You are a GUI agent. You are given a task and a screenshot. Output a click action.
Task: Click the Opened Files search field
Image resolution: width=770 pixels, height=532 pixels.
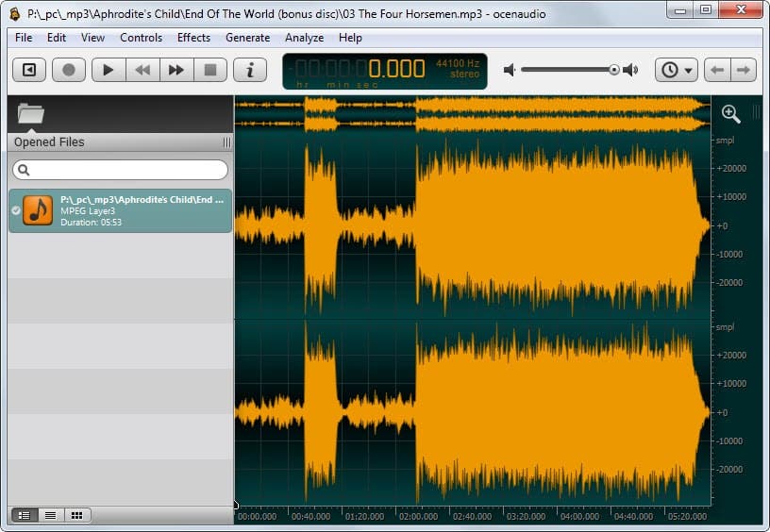coord(120,170)
